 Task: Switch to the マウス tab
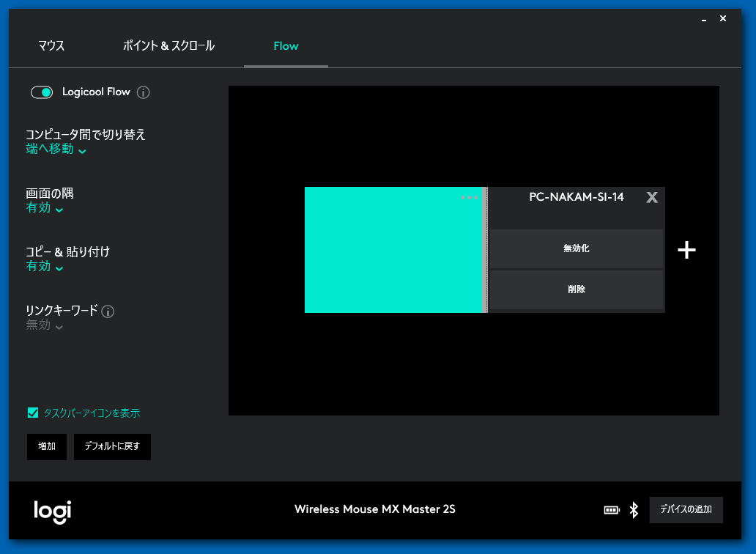point(51,45)
